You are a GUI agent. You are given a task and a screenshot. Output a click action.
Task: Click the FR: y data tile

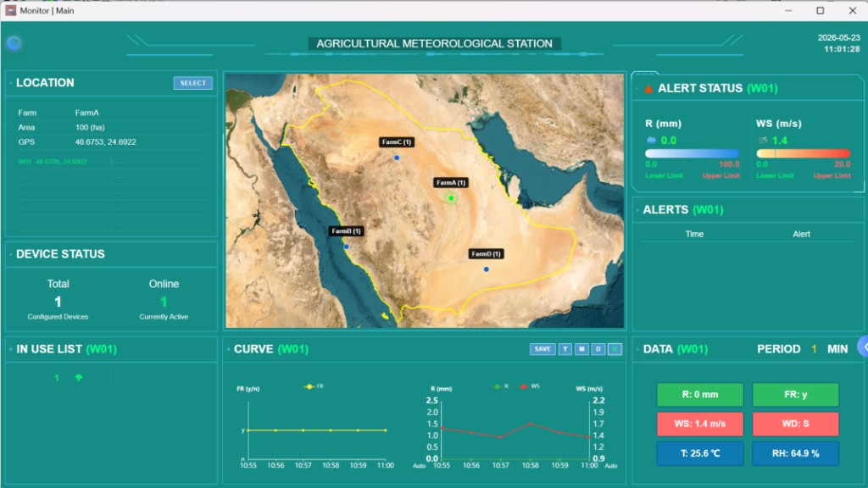tap(795, 395)
